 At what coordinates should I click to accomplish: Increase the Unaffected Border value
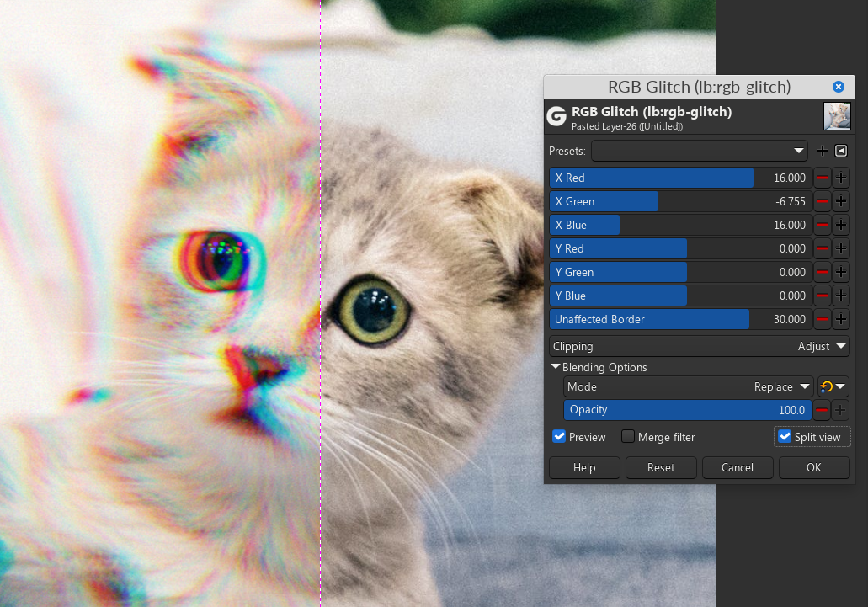click(841, 319)
